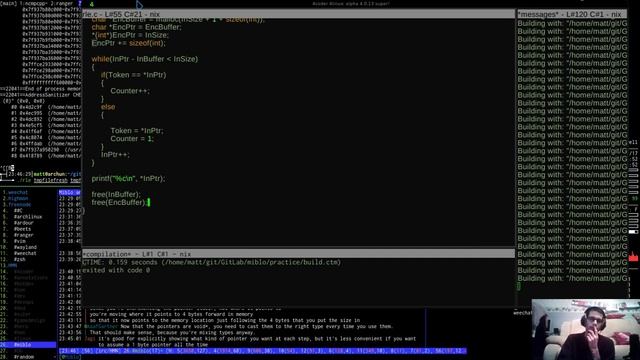Select the highlighted #miblo buffer row
640x360 pixels.
click(28, 345)
